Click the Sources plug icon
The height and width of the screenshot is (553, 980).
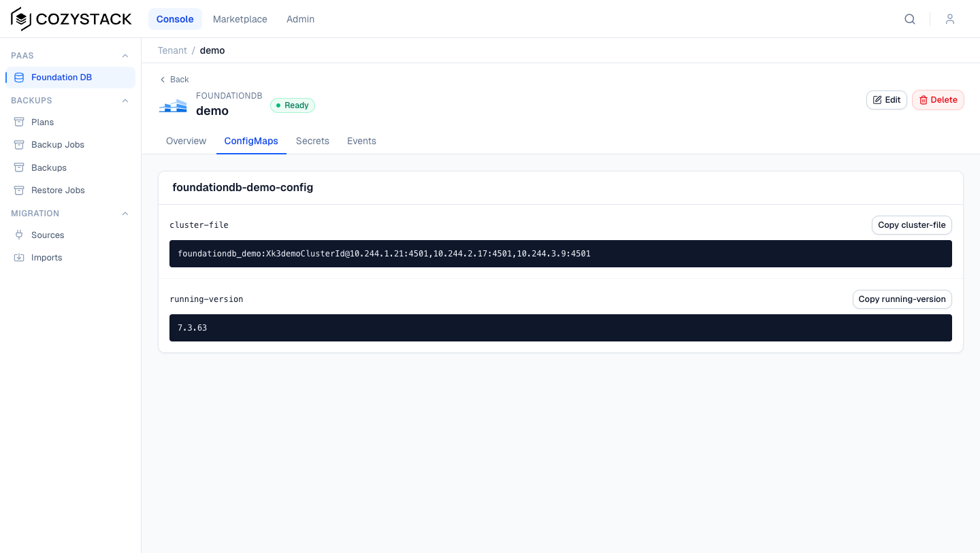coord(19,235)
